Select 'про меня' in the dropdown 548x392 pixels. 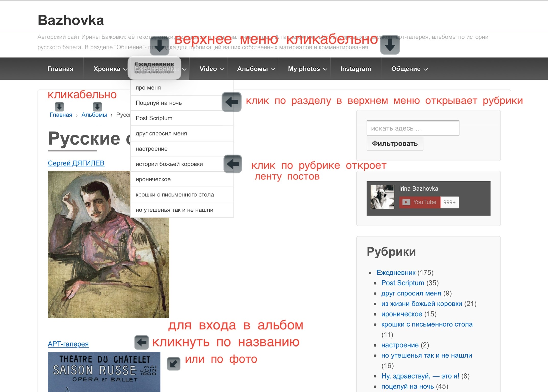click(182, 88)
